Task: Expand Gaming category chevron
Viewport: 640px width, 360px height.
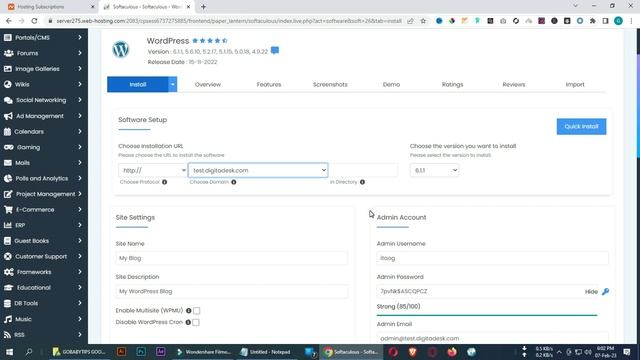Action: coord(80,147)
